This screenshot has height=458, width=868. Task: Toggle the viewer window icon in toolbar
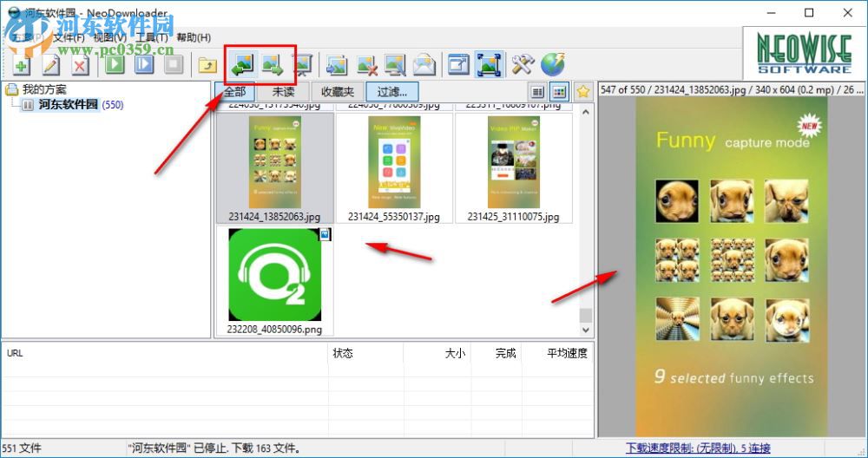459,64
